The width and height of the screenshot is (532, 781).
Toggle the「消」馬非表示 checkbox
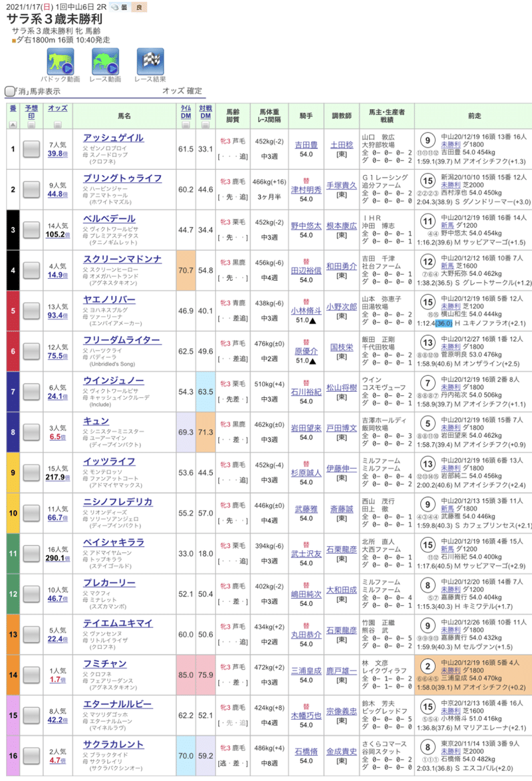coord(9,91)
